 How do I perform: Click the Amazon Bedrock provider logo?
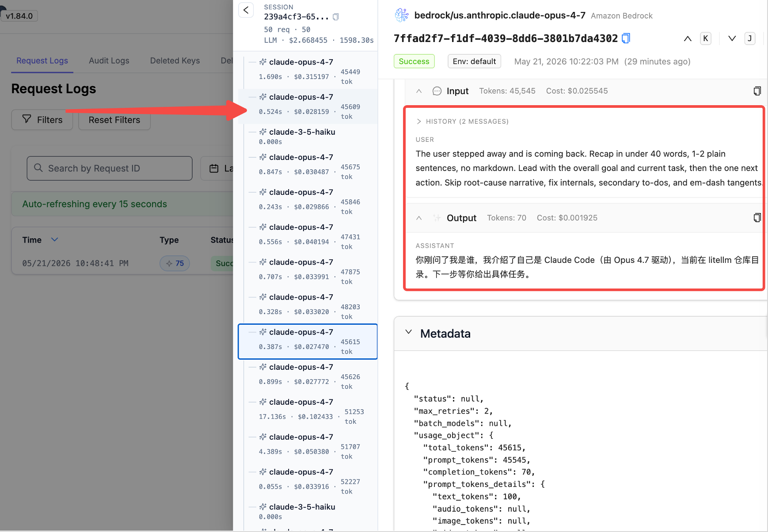(402, 15)
